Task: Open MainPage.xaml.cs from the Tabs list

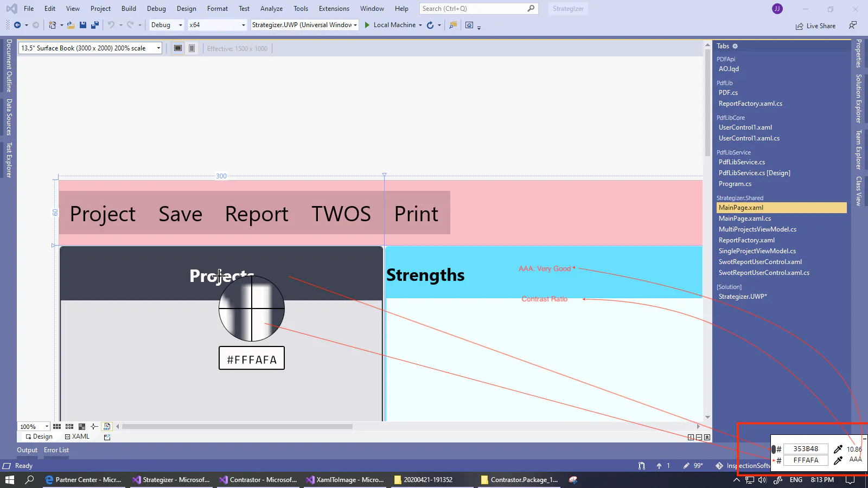Action: [x=744, y=219]
